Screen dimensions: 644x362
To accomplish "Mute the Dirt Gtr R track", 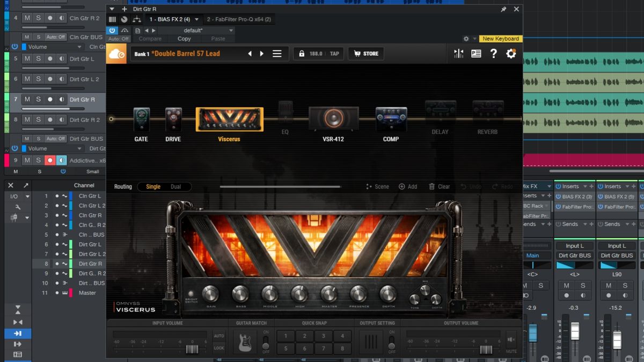I will (27, 99).
